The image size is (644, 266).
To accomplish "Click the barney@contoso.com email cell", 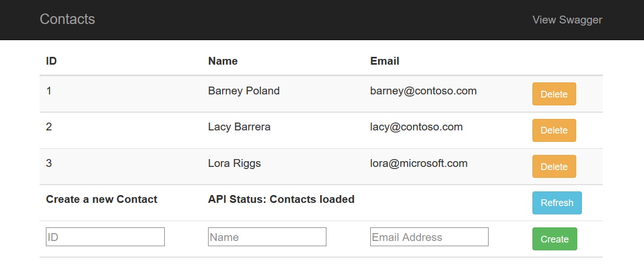I will tap(423, 91).
